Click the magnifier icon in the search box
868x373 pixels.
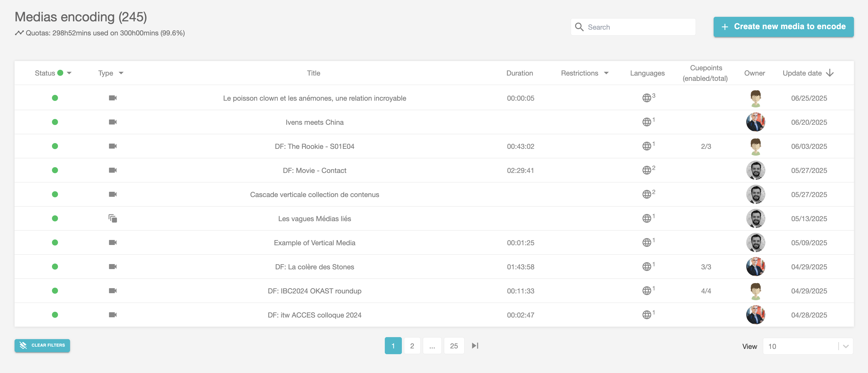[x=579, y=27]
